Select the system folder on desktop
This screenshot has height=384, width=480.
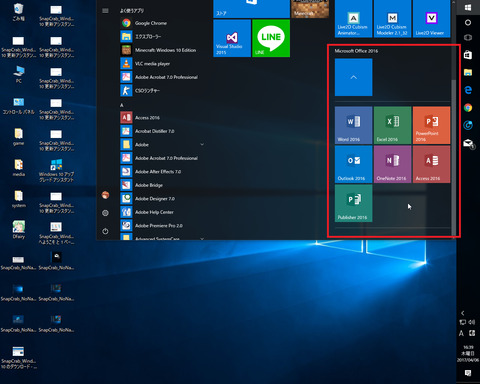pos(19,199)
